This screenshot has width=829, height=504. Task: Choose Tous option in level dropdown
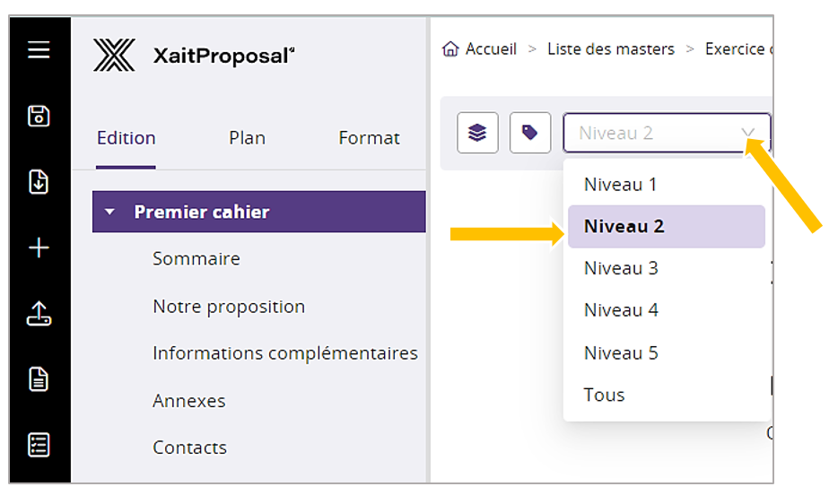[x=604, y=395]
